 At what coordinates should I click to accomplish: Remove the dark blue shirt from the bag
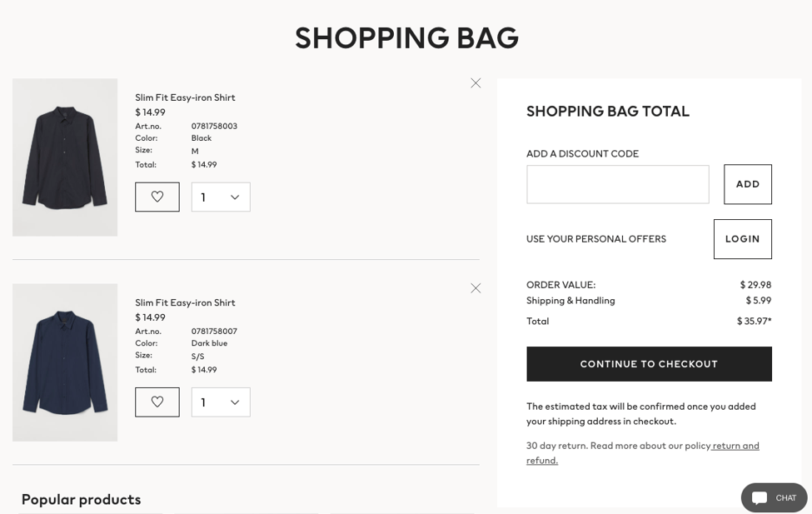click(476, 287)
